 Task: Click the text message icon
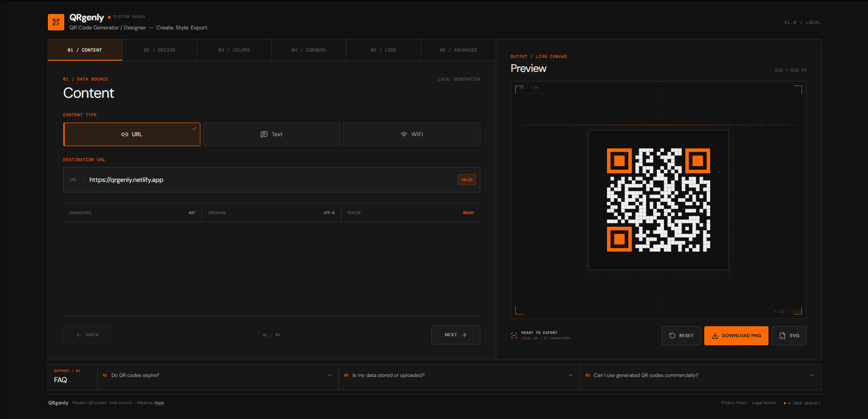[x=264, y=134]
